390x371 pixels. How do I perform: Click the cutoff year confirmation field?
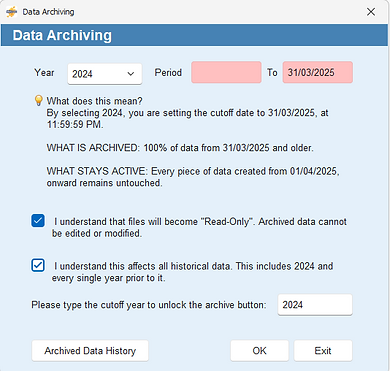315,305
